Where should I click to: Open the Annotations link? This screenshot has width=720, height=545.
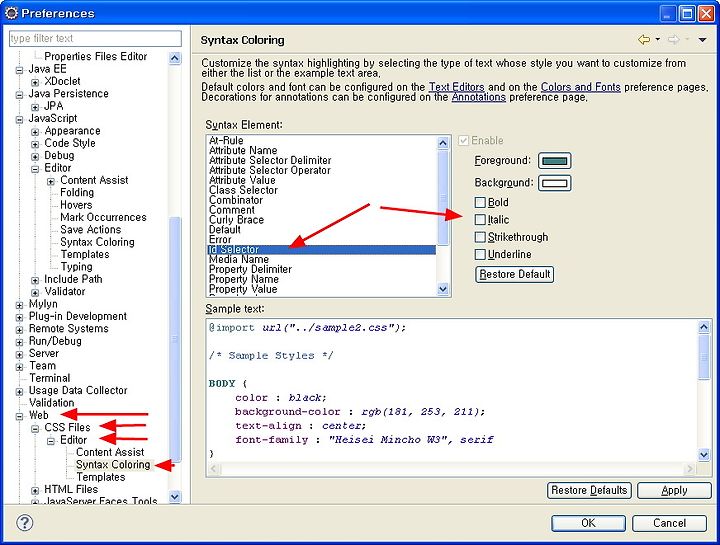point(478,97)
